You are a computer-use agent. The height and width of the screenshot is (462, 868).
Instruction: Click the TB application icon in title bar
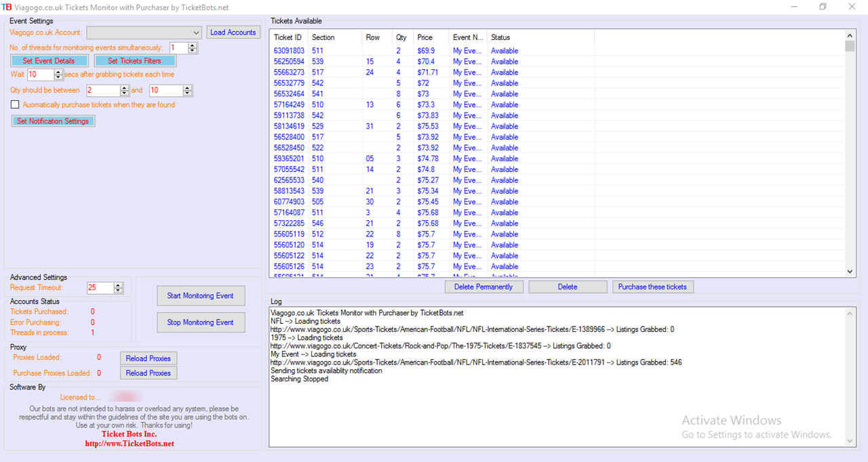click(7, 7)
